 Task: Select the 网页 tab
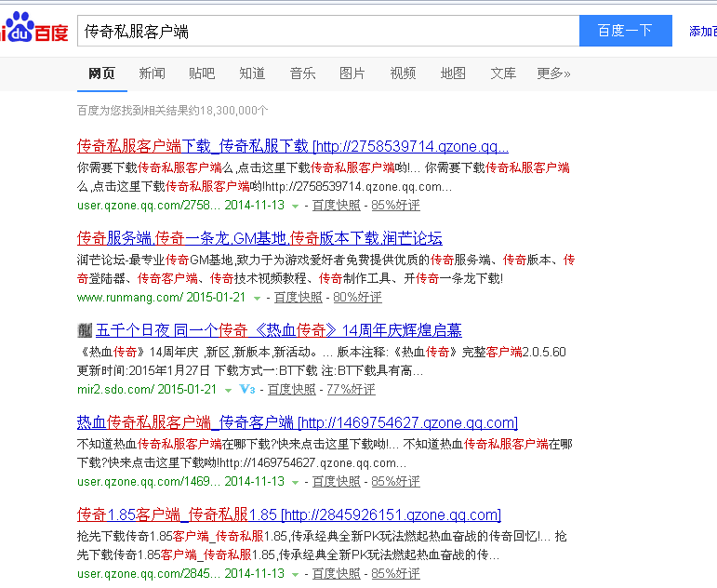tap(101, 73)
